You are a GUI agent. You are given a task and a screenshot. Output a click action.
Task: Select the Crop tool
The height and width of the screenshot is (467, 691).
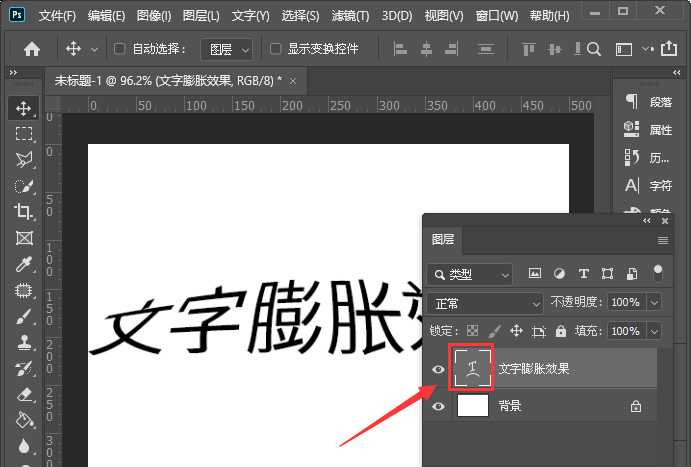tap(24, 212)
